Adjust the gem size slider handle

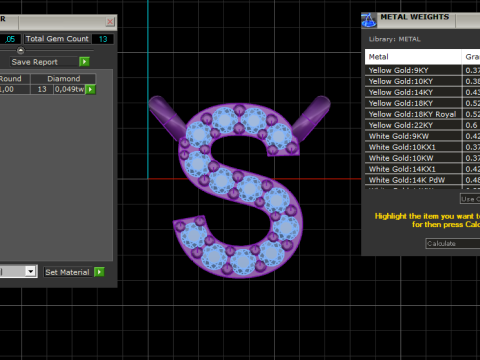[21, 50]
